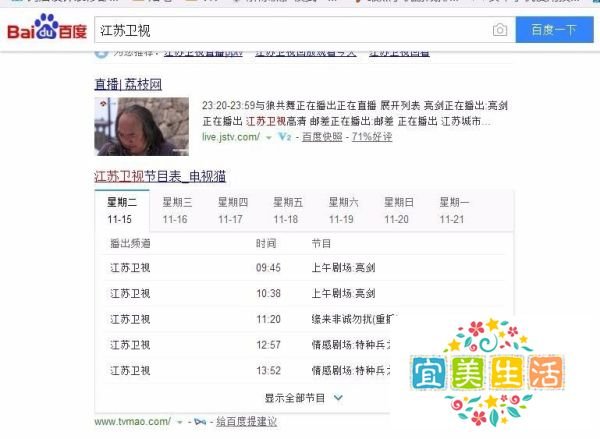Click program 上午剧场:亮剑 at 10:38
This screenshot has width=600, height=439.
tap(343, 294)
